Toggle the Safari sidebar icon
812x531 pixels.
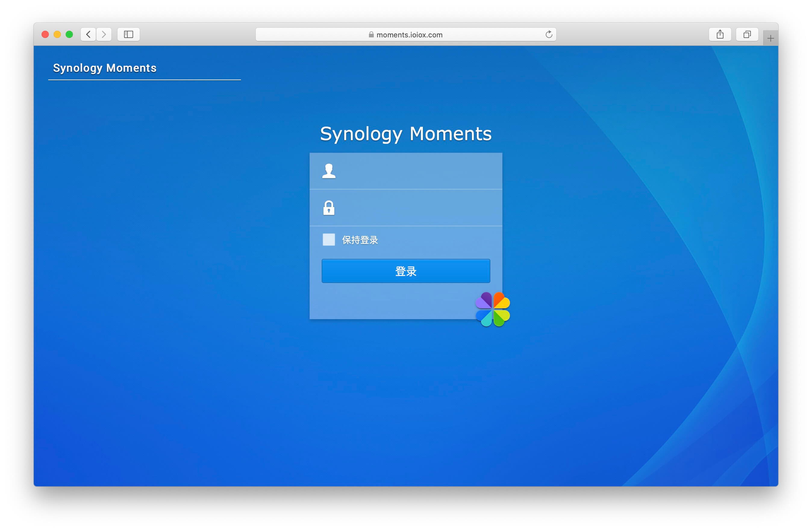click(128, 34)
